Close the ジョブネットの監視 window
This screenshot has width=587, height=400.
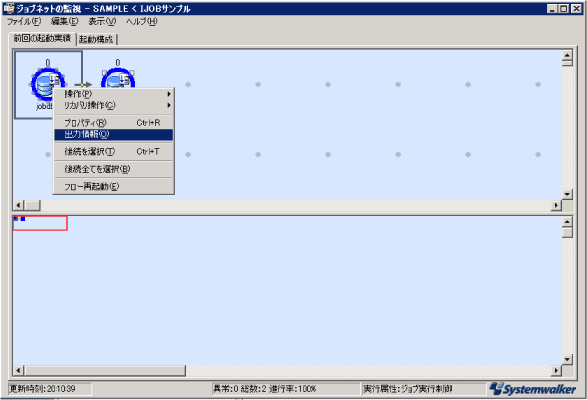[577, 9]
